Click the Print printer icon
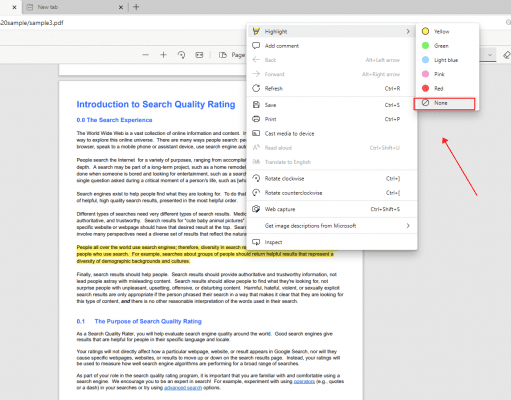The width and height of the screenshot is (511, 400). coord(256,119)
